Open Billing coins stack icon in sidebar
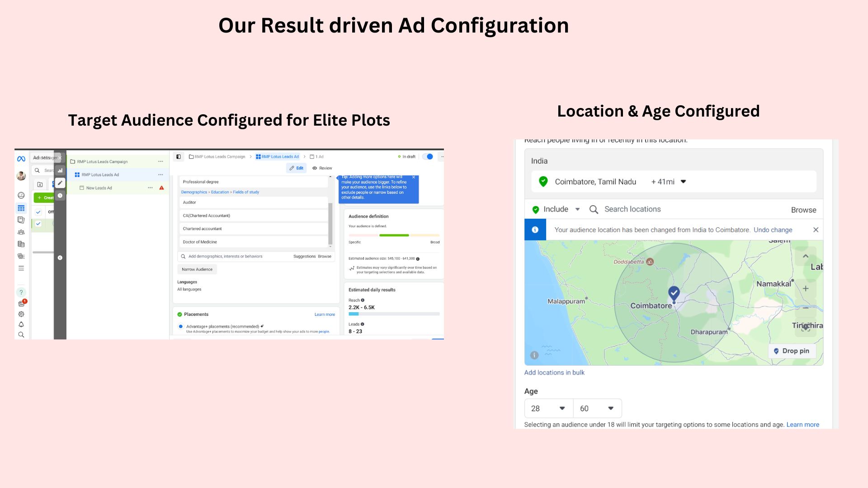 tap(21, 244)
